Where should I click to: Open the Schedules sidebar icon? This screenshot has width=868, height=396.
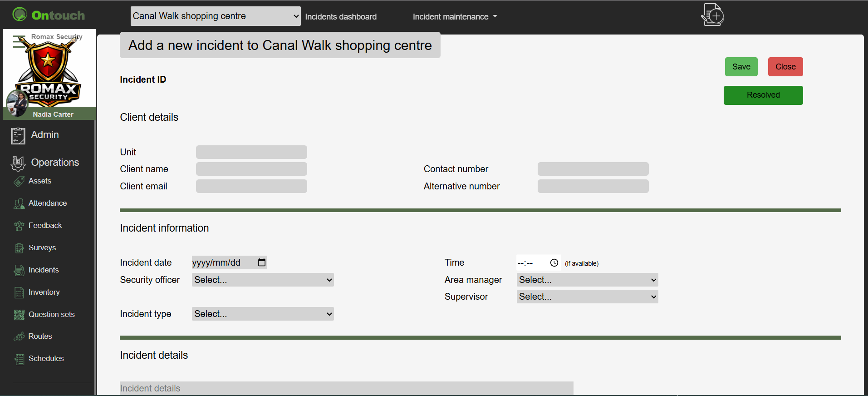pyautogui.click(x=19, y=359)
